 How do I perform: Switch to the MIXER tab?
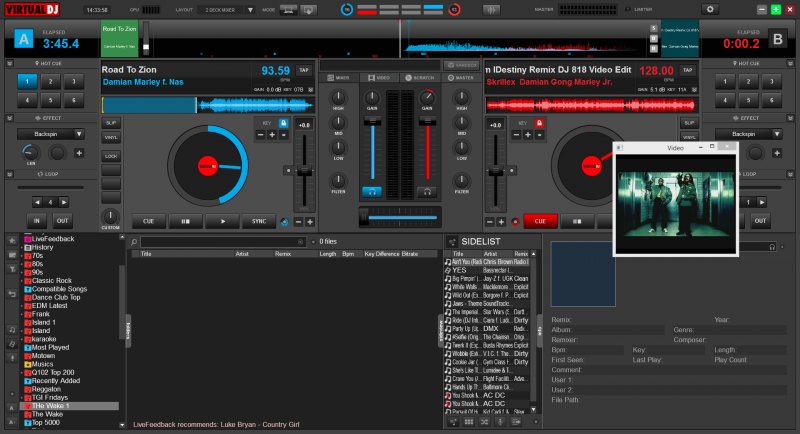point(339,78)
